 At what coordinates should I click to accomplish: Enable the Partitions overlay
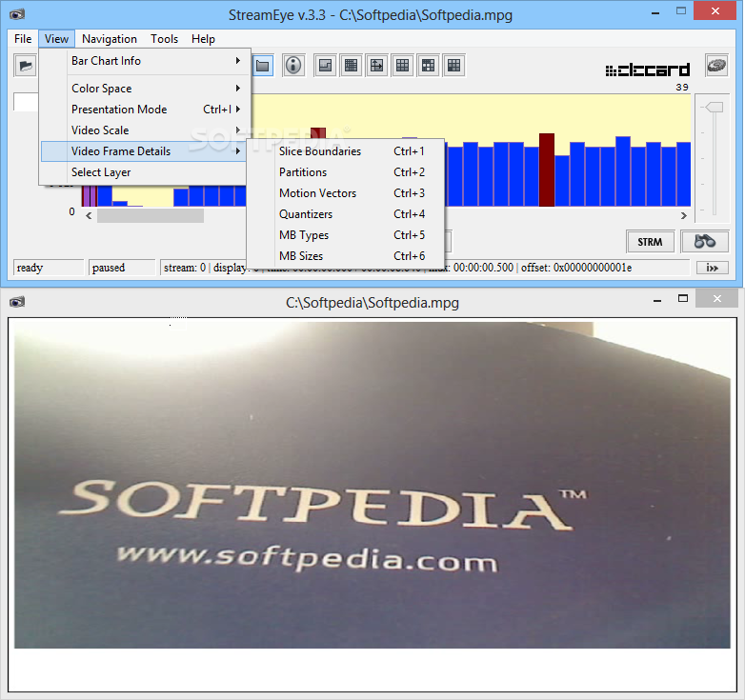coord(346,172)
